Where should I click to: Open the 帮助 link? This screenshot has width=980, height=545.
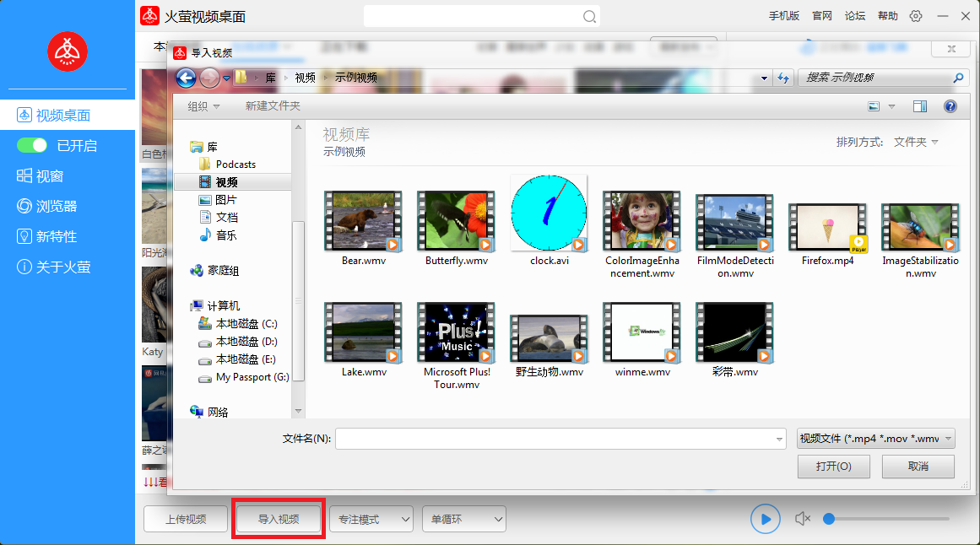coord(887,16)
